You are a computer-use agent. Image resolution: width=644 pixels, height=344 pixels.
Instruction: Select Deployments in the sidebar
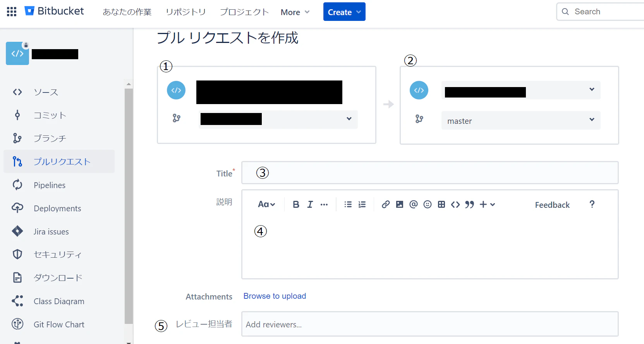pos(59,208)
